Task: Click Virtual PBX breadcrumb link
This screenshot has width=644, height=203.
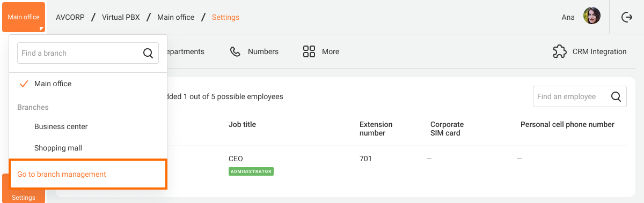Action: coord(121,17)
